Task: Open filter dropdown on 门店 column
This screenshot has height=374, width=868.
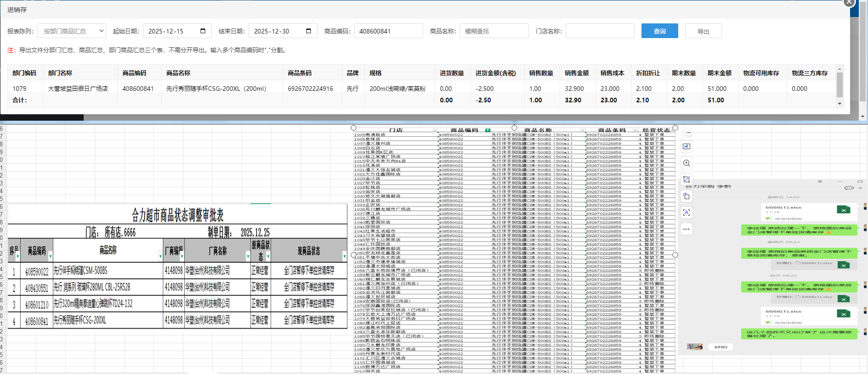Action: pos(435,131)
